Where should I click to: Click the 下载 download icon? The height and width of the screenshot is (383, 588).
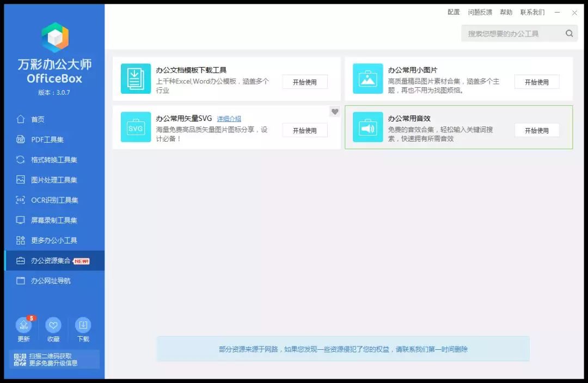(x=83, y=326)
